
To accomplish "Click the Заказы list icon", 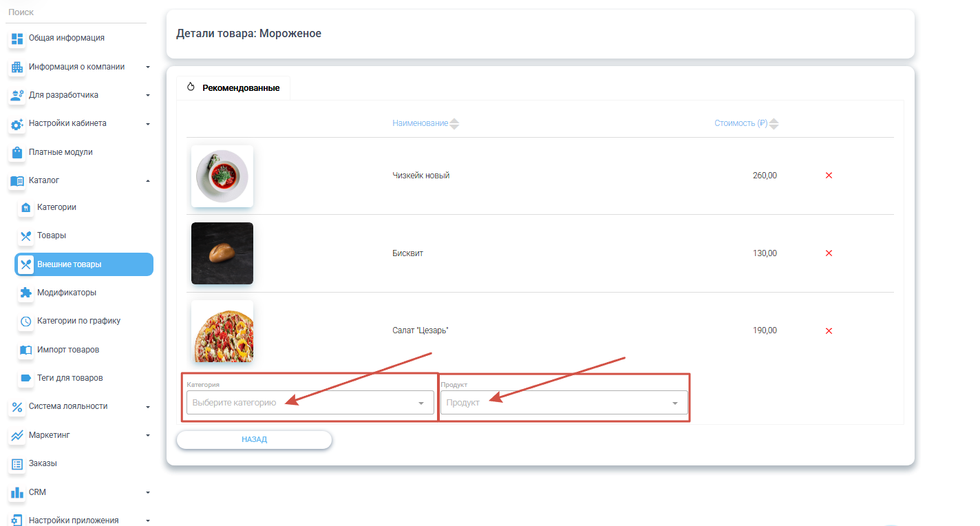I will [17, 464].
